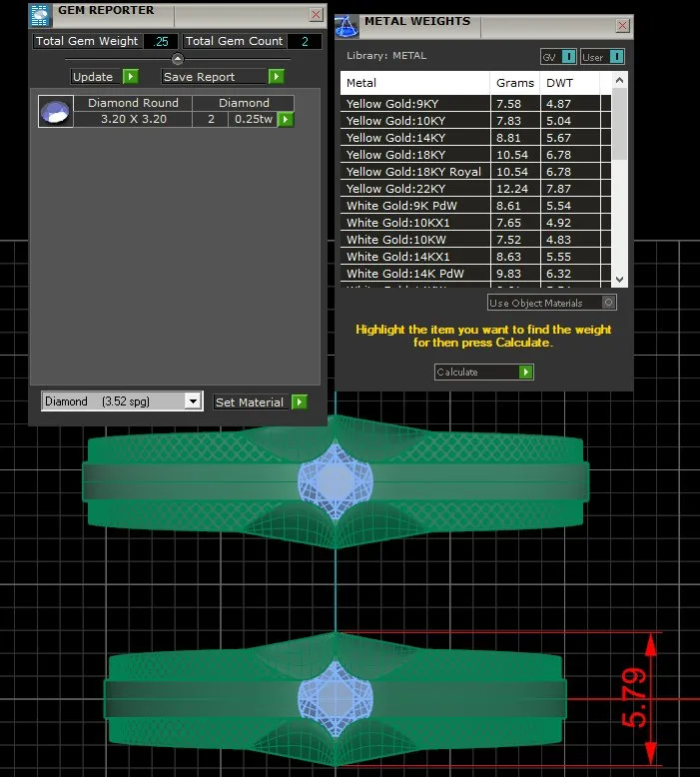Viewport: 700px width, 777px height.
Task: Select the Yellow Gold:22KY row
Action: pos(475,189)
